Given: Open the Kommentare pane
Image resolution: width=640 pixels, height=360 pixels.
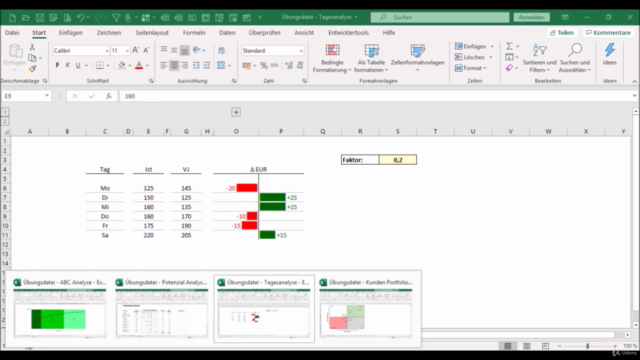Looking at the screenshot, I should [609, 33].
